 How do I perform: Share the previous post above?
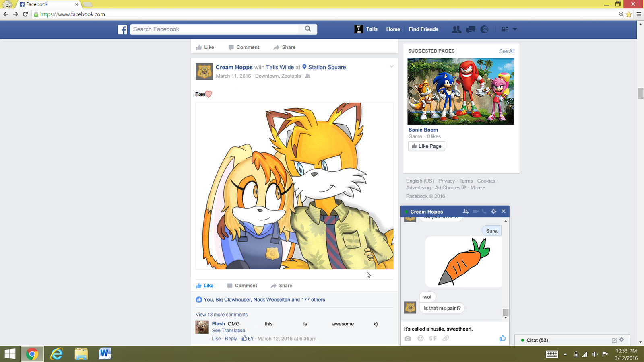click(x=284, y=47)
